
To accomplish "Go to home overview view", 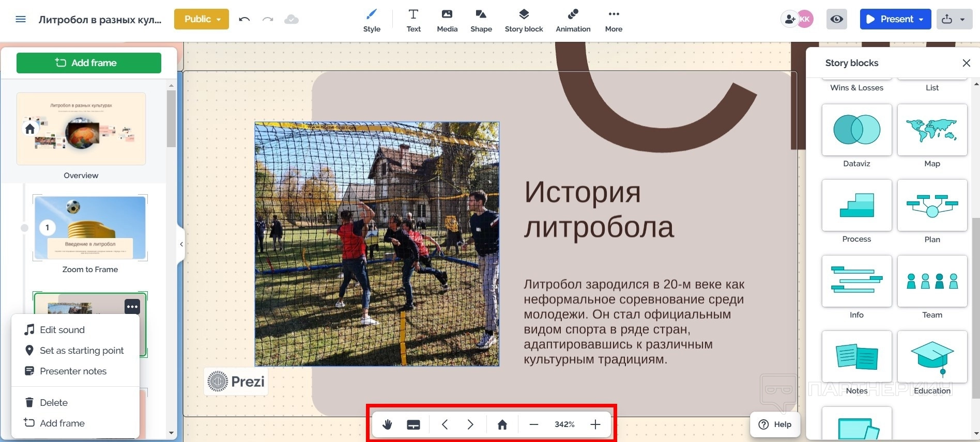I will (502, 424).
